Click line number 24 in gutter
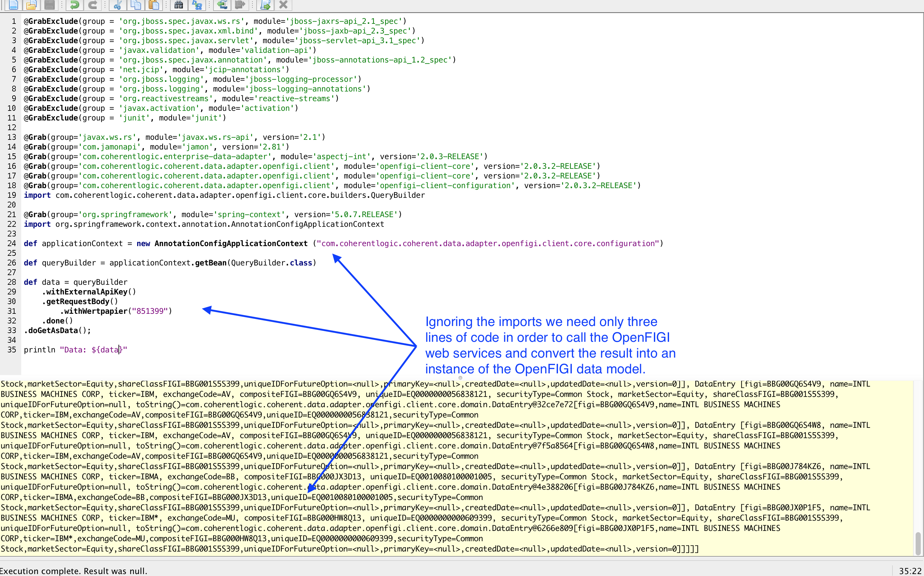Screen dimensions: 924x576 coord(11,244)
